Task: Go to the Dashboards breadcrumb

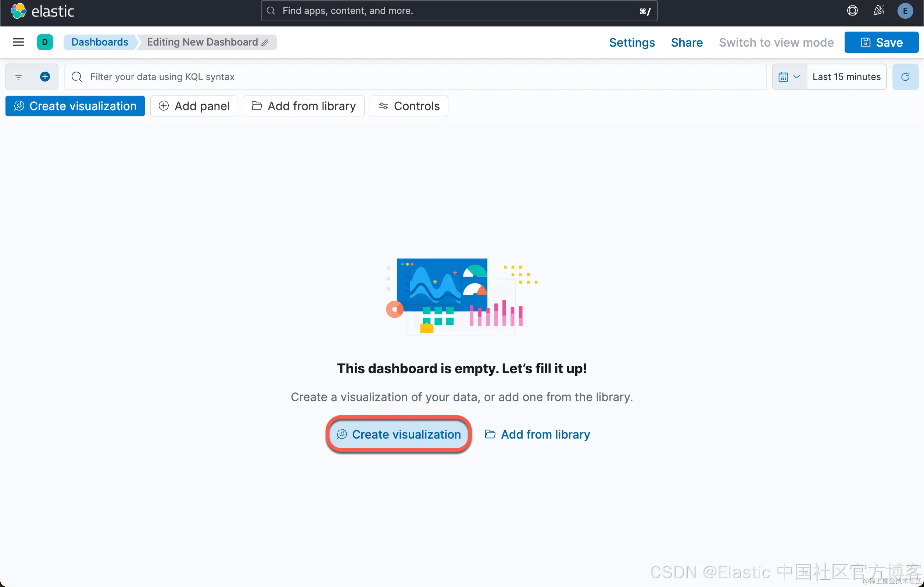Action: tap(100, 42)
